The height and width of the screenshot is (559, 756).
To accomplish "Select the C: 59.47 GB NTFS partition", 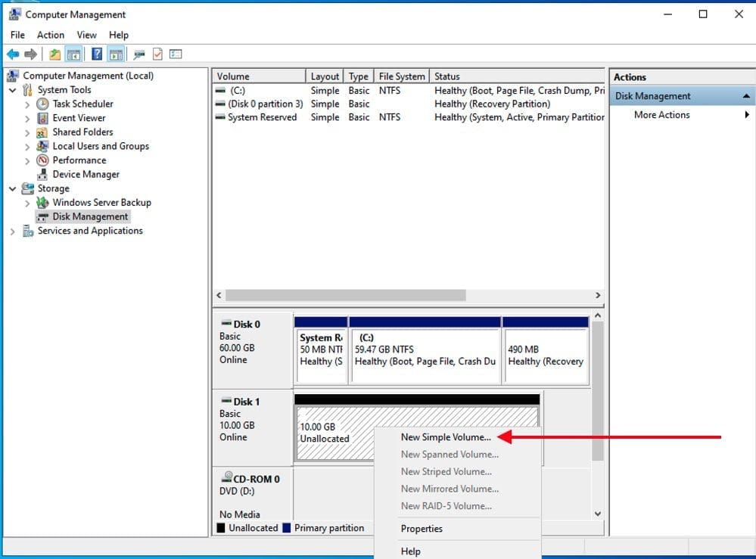I will (425, 349).
